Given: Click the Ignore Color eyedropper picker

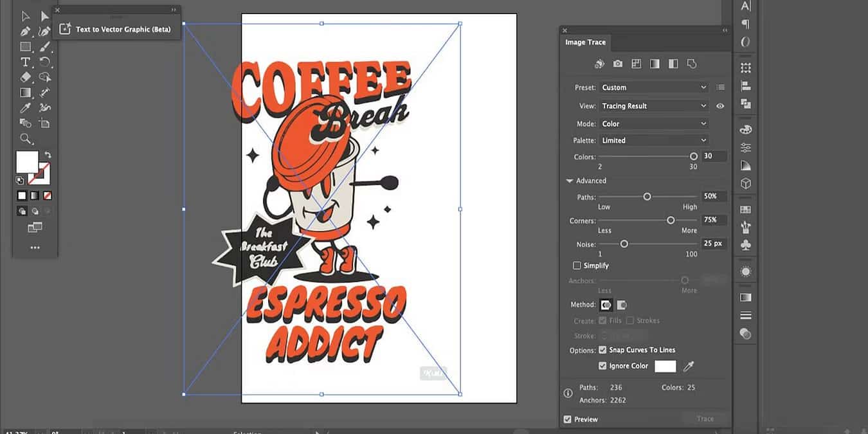Looking at the screenshot, I should [x=689, y=366].
